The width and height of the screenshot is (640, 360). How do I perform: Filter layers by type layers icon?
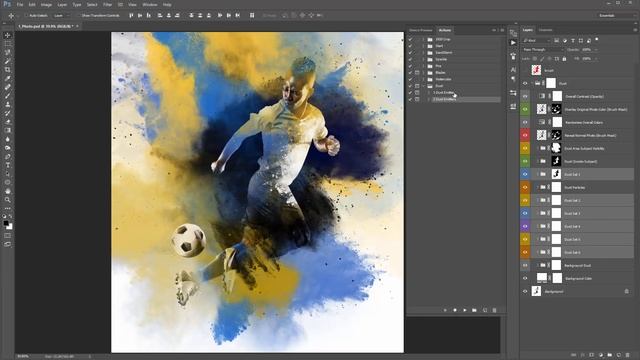pos(573,40)
